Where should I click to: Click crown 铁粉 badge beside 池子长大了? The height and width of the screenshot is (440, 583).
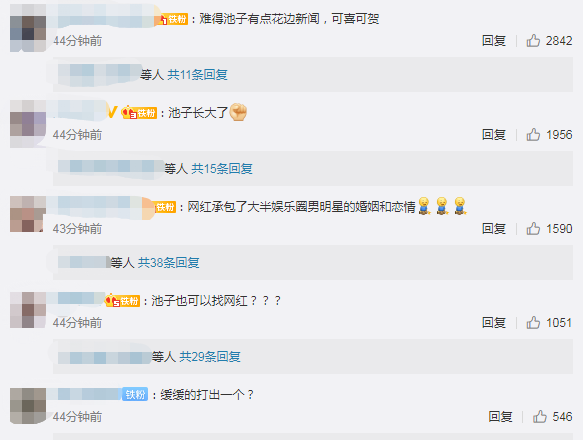(x=139, y=112)
